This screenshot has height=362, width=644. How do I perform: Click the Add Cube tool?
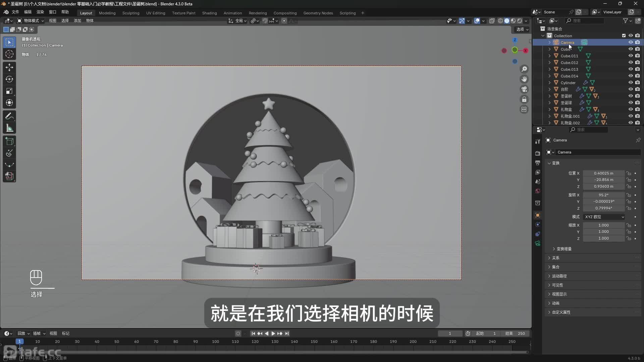pos(9,141)
